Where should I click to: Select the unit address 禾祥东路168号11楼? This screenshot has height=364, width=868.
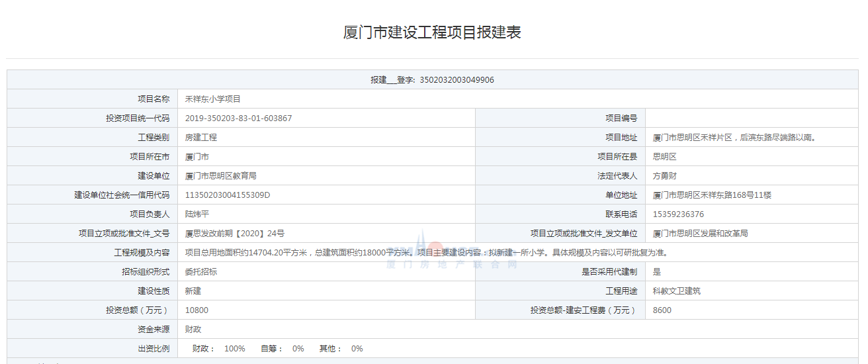pyautogui.click(x=712, y=195)
